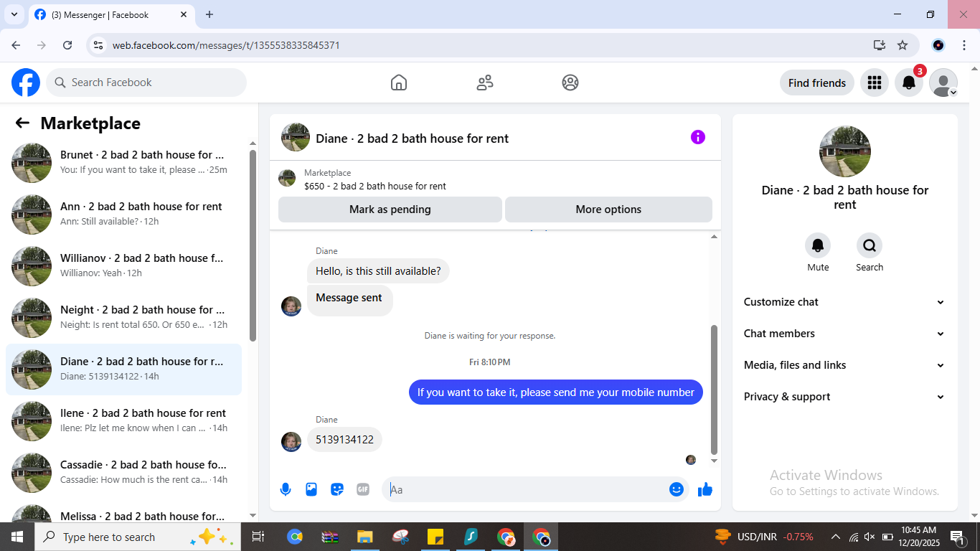Open File Explorer from the taskbar
The height and width of the screenshot is (551, 980).
pyautogui.click(x=365, y=537)
